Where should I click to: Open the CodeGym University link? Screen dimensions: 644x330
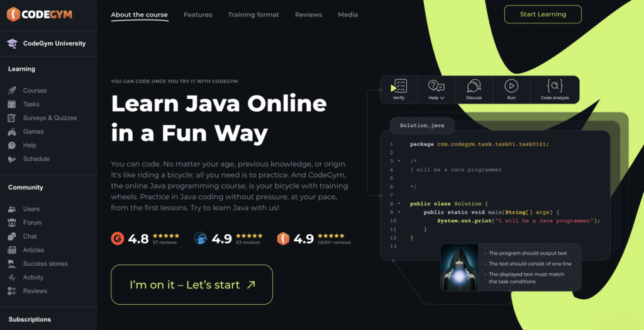(x=54, y=43)
